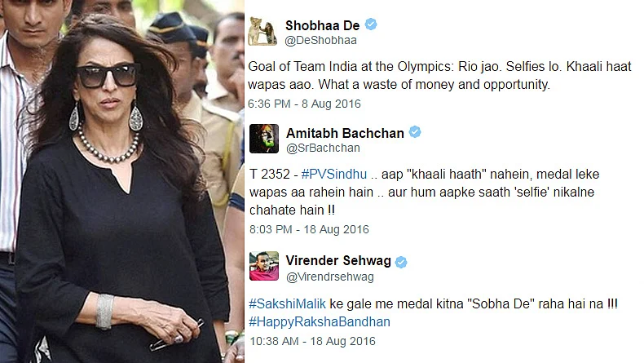Click verified badge beside Amitabh Bachchan

[x=415, y=132]
